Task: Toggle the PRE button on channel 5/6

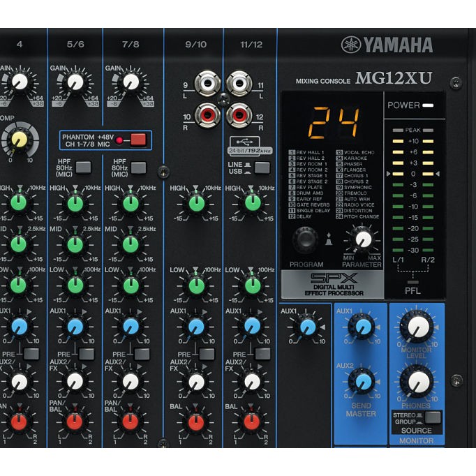Action: 87,354
